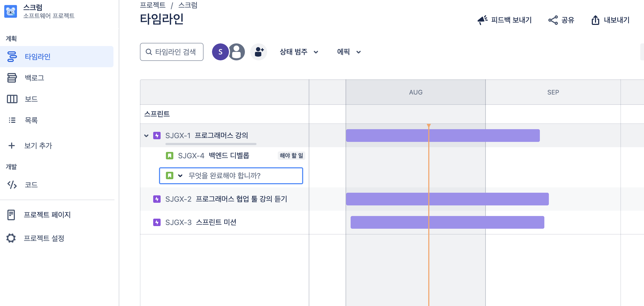
Task: Open 프로젝트 설정 gear icon
Action: click(11, 238)
